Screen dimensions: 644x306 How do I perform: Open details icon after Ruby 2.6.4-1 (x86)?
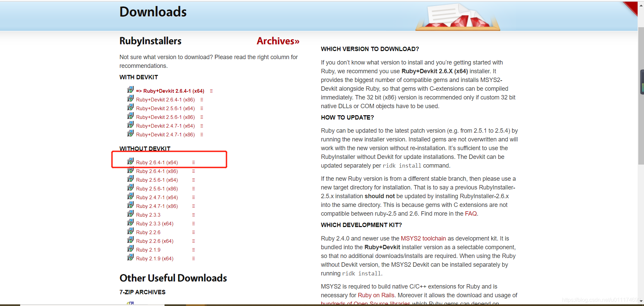pos(193,171)
